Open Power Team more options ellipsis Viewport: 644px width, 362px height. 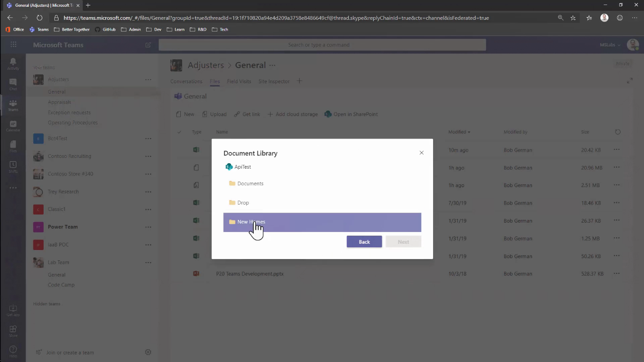tap(148, 227)
